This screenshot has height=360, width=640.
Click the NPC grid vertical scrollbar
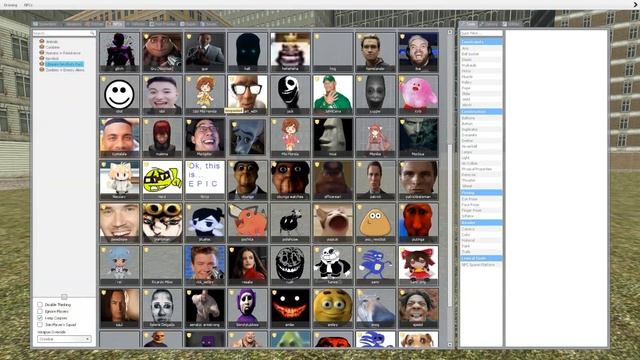450,225
